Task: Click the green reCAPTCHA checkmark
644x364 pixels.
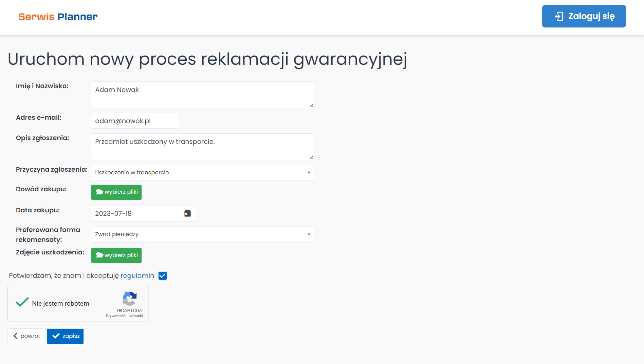Action: [22, 303]
